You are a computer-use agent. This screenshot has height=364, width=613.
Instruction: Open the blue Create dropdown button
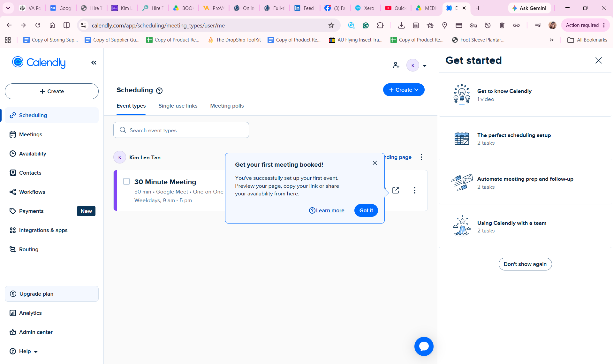coord(404,90)
